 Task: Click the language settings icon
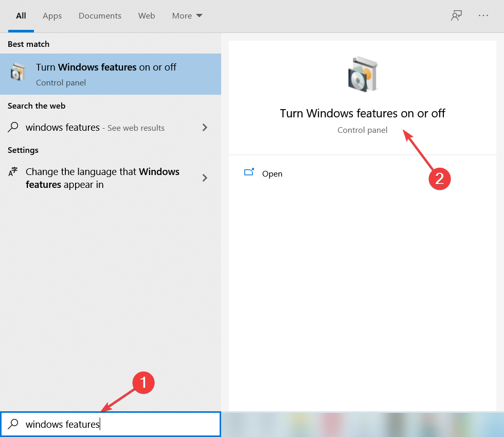click(x=13, y=171)
